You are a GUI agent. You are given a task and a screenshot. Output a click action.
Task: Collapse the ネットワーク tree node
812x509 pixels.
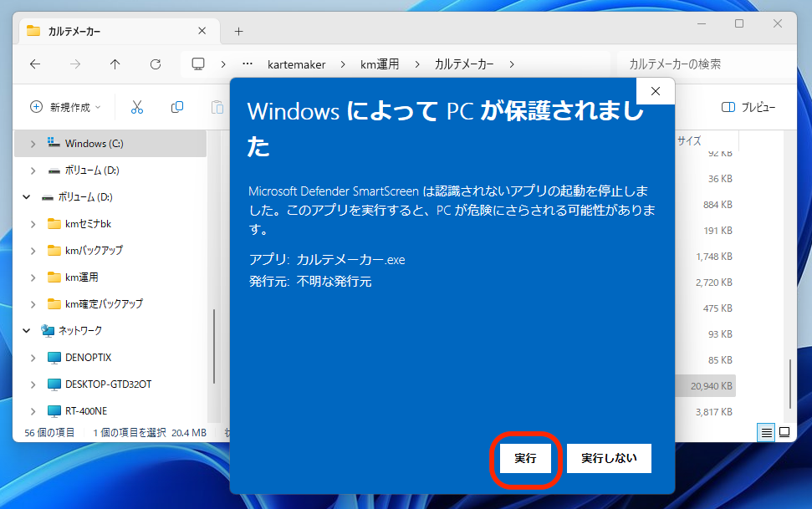[26, 331]
